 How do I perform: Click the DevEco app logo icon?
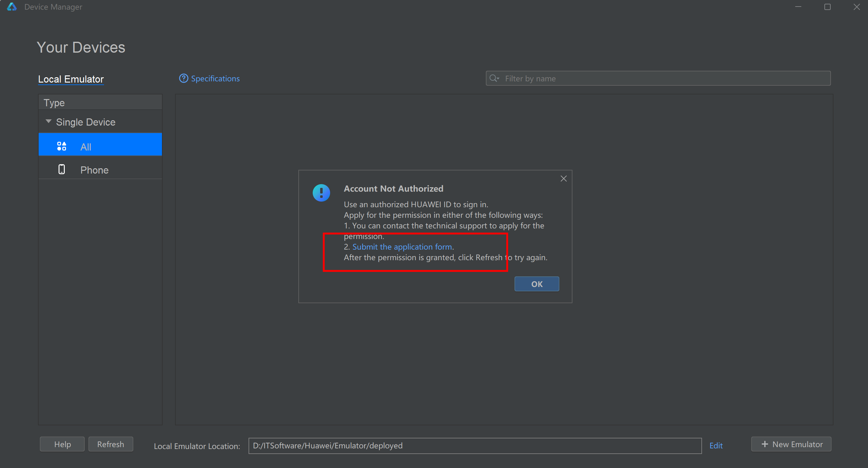12,7
